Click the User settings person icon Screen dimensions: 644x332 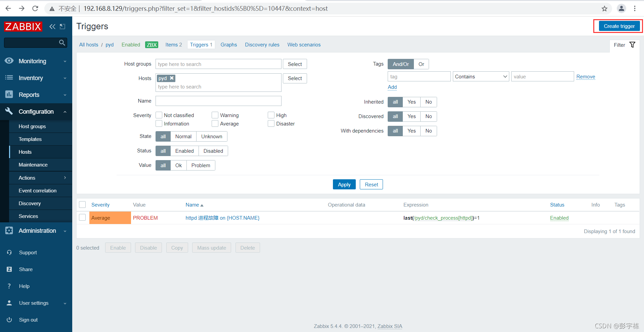tap(9, 303)
